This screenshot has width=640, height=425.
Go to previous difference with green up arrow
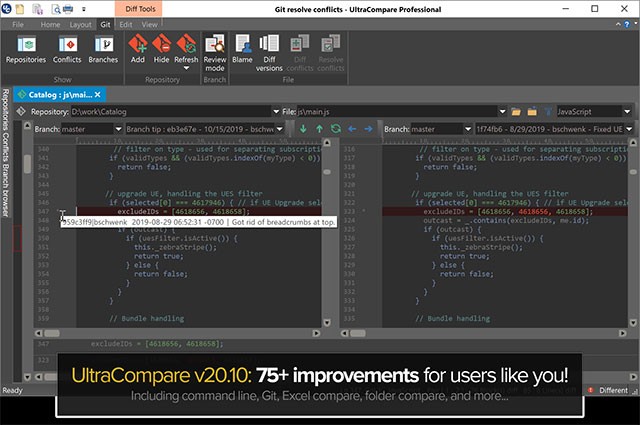click(x=319, y=129)
